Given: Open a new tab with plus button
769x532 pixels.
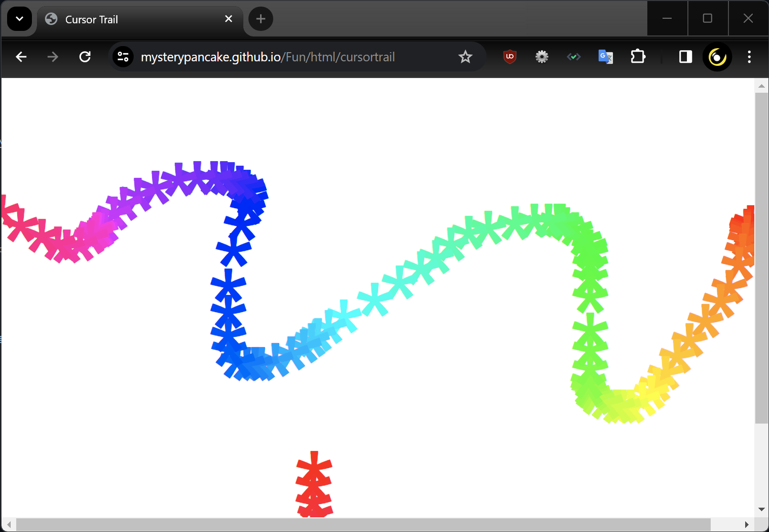Looking at the screenshot, I should click(261, 19).
